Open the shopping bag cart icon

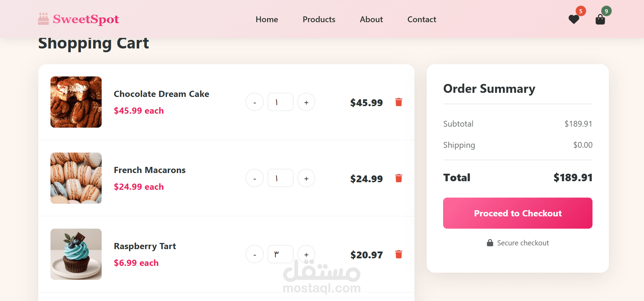[600, 19]
